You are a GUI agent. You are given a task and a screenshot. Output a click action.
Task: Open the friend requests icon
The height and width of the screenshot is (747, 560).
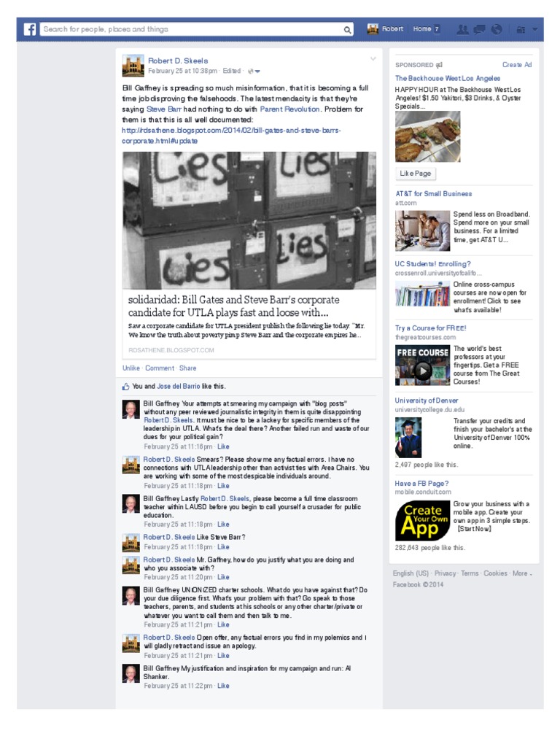(x=462, y=29)
